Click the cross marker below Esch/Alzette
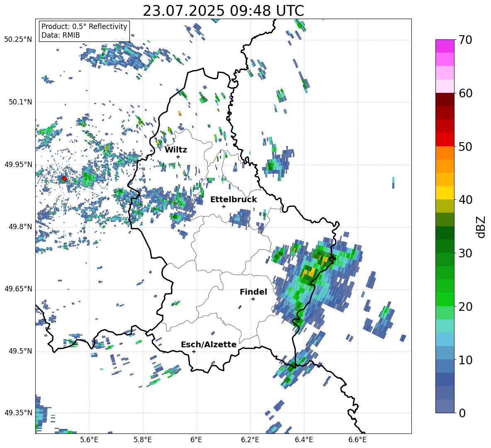The width and height of the screenshot is (491, 448). point(194,351)
